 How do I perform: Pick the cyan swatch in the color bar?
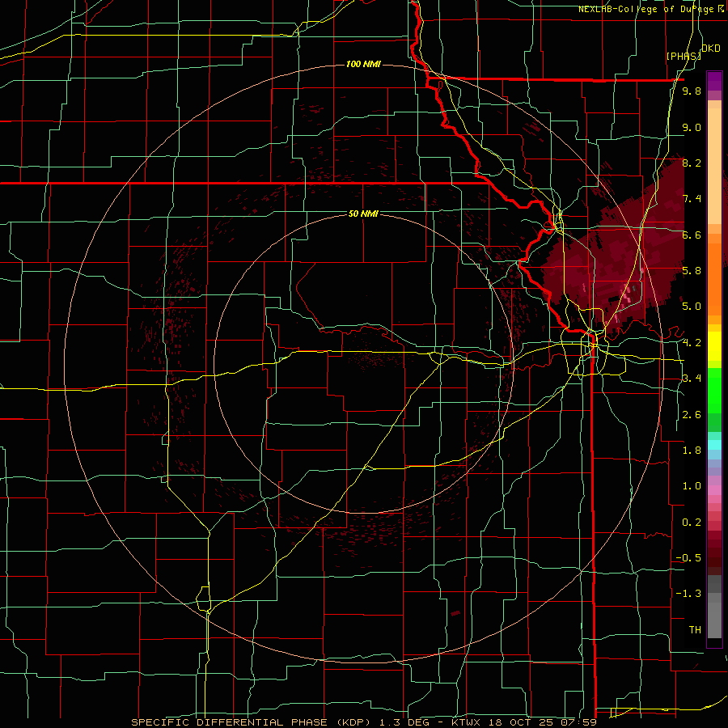coord(714,445)
